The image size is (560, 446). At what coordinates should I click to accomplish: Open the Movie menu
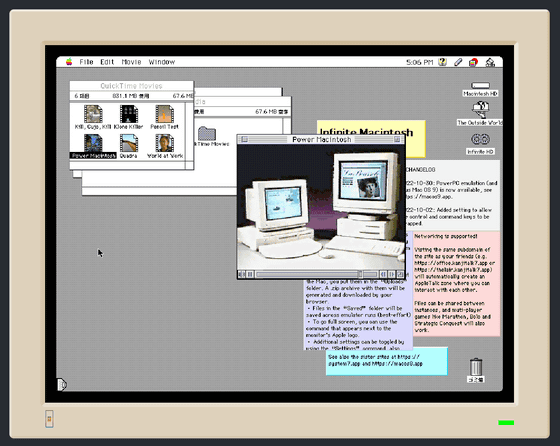(131, 62)
